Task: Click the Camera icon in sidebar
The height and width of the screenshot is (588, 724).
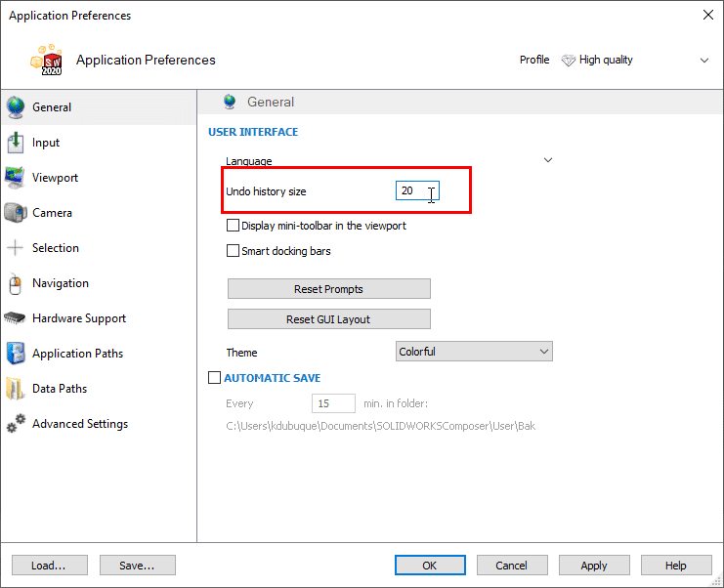Action: click(x=16, y=213)
